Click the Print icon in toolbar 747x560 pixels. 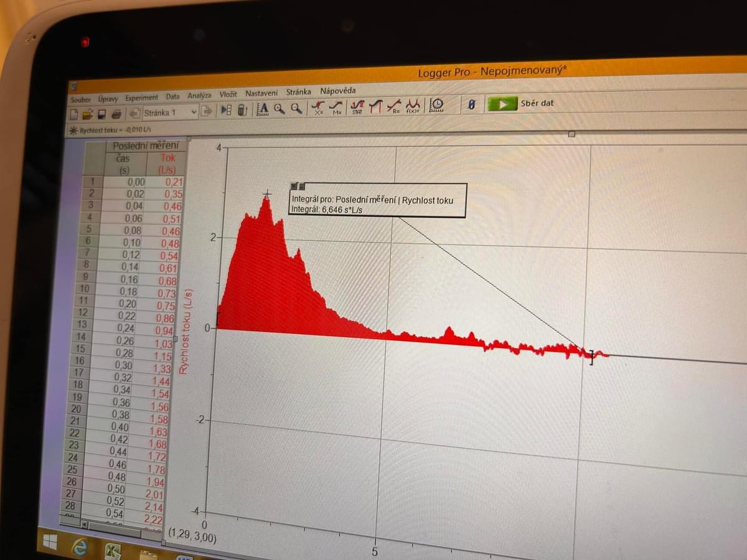(x=116, y=114)
